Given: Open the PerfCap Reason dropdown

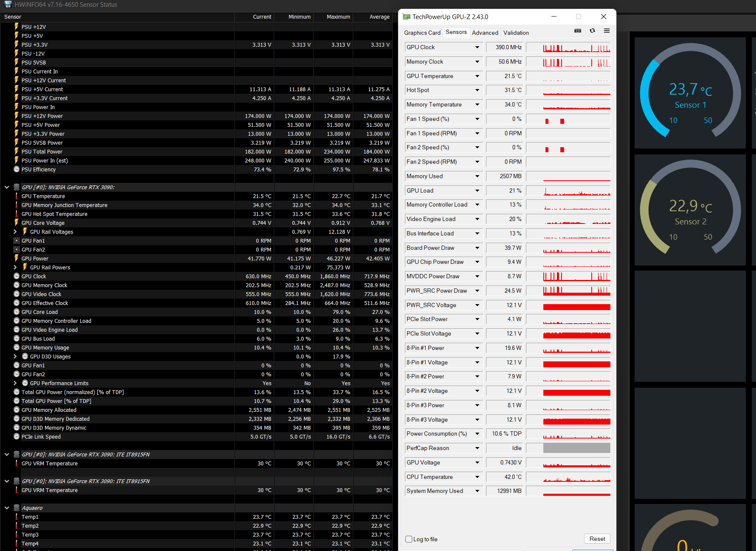Looking at the screenshot, I should click(x=477, y=448).
